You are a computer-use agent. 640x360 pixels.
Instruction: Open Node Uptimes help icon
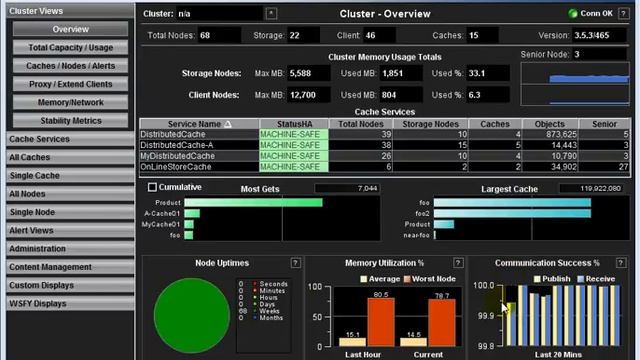pos(296,263)
